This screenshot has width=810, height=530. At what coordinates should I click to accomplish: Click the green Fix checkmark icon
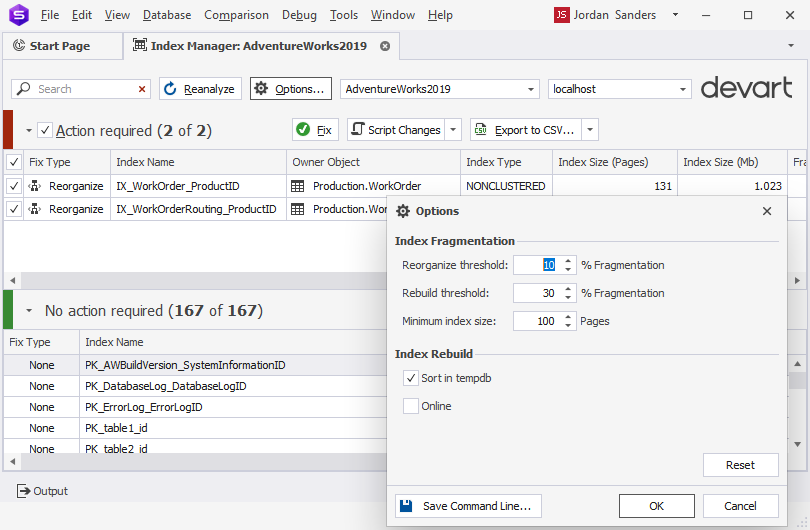point(303,129)
